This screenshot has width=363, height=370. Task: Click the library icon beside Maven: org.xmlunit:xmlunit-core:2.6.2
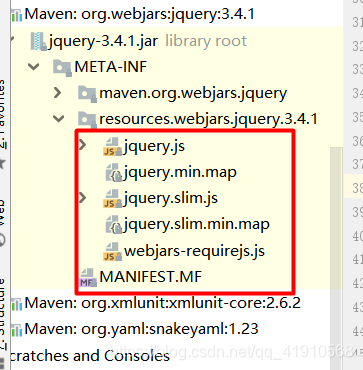click(x=16, y=304)
